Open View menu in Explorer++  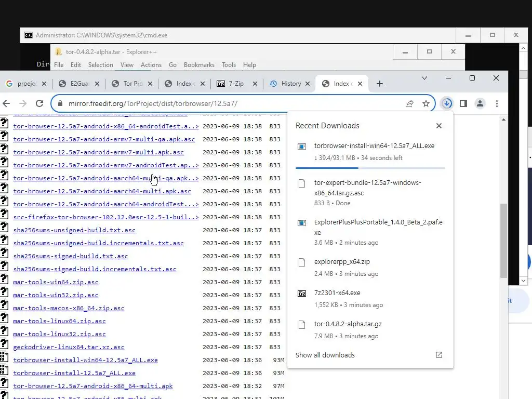coord(127,65)
